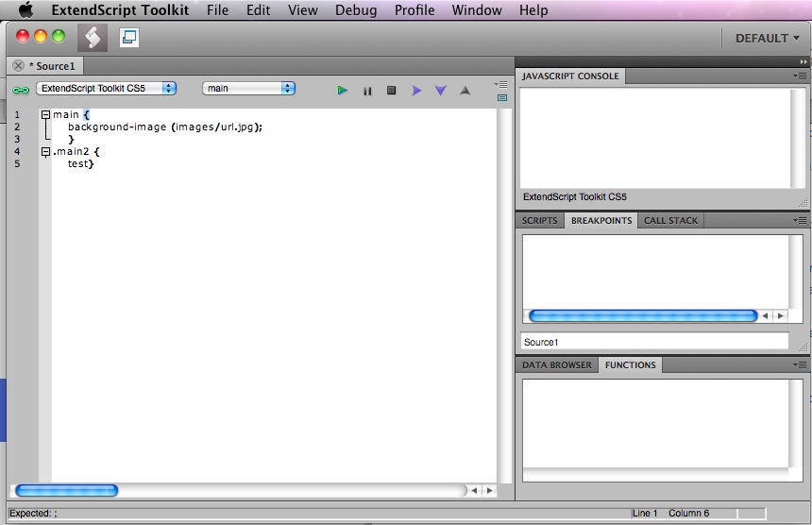This screenshot has width=812, height=525.
Task: Open the main engine dropdown
Action: click(x=248, y=89)
